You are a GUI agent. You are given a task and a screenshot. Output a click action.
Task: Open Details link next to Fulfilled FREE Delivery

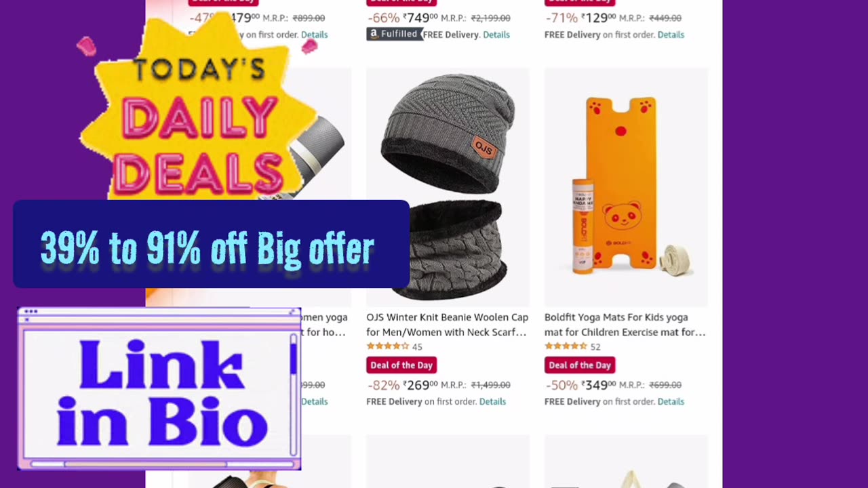click(x=496, y=35)
